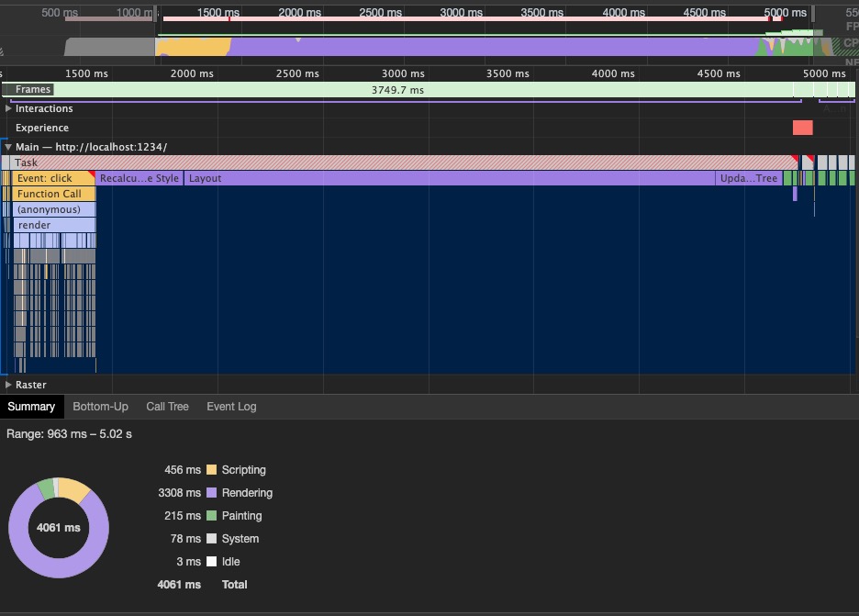This screenshot has height=616, width=859.
Task: Open the Event Log tab
Action: pos(231,407)
